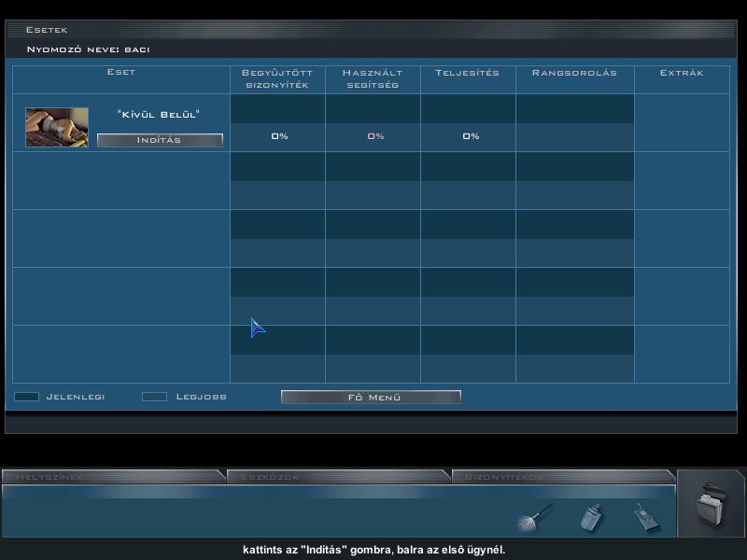The width and height of the screenshot is (747, 560).
Task: Click the Rangsorolás column header
Action: [x=574, y=73]
